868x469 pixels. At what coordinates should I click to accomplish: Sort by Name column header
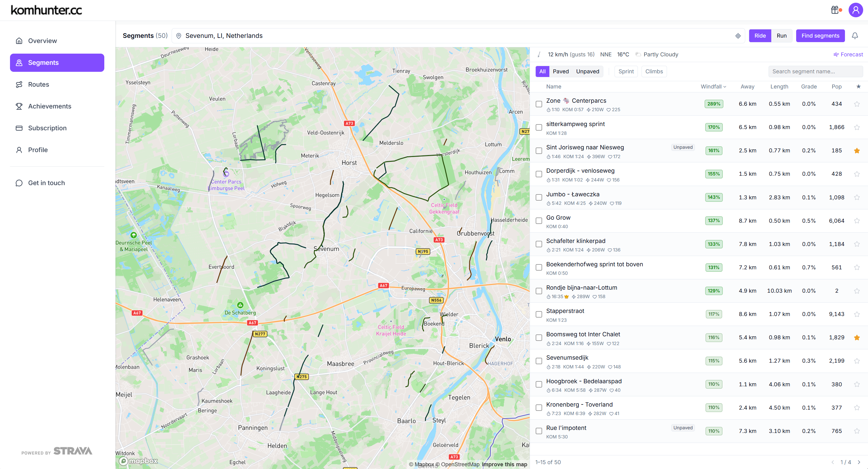coord(554,87)
